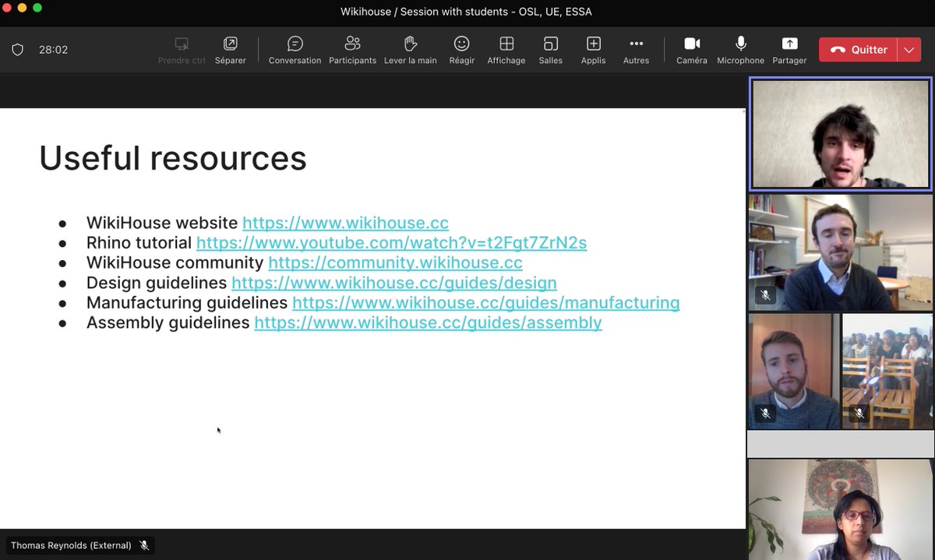Change layout via Affichage
The image size is (935, 560).
[x=506, y=50]
